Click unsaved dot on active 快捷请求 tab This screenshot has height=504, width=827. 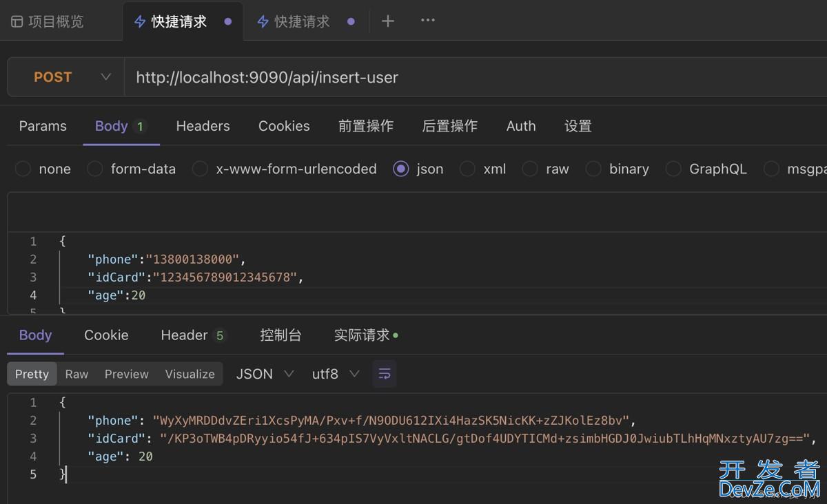click(228, 22)
